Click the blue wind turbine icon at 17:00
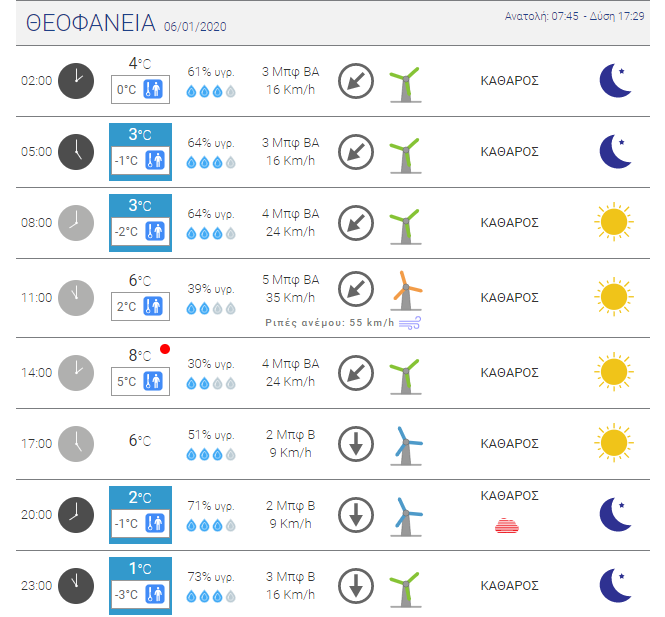Screen dimensions: 665x617 (x=406, y=446)
